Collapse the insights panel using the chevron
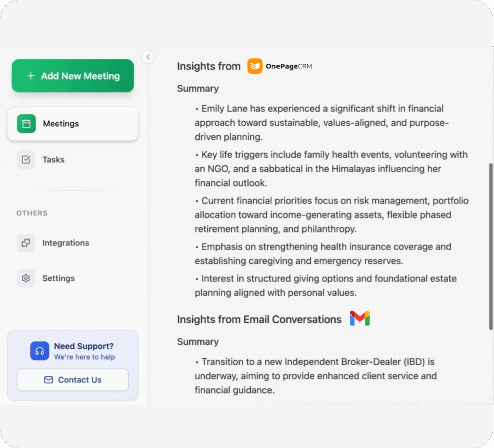The width and height of the screenshot is (494, 448). [x=148, y=56]
